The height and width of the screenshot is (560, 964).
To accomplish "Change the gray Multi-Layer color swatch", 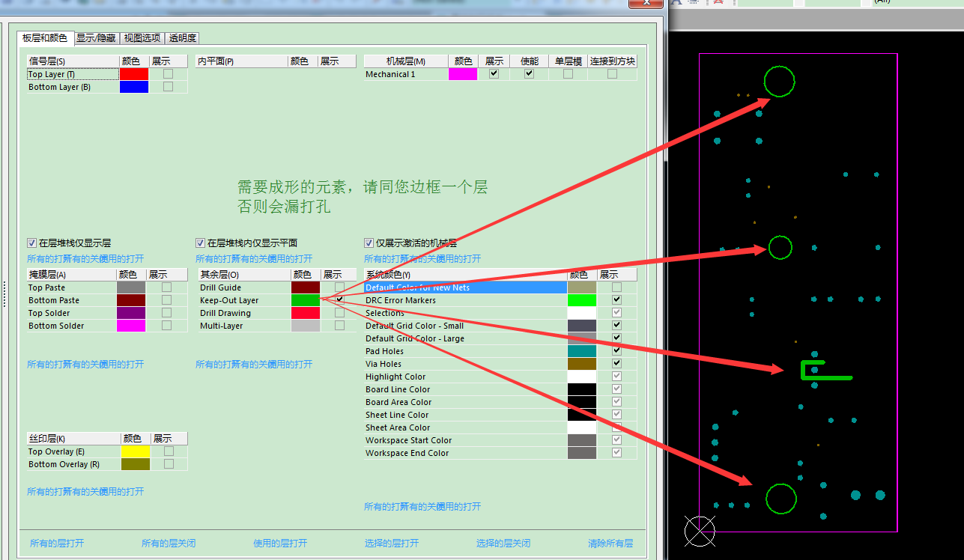I will (306, 326).
